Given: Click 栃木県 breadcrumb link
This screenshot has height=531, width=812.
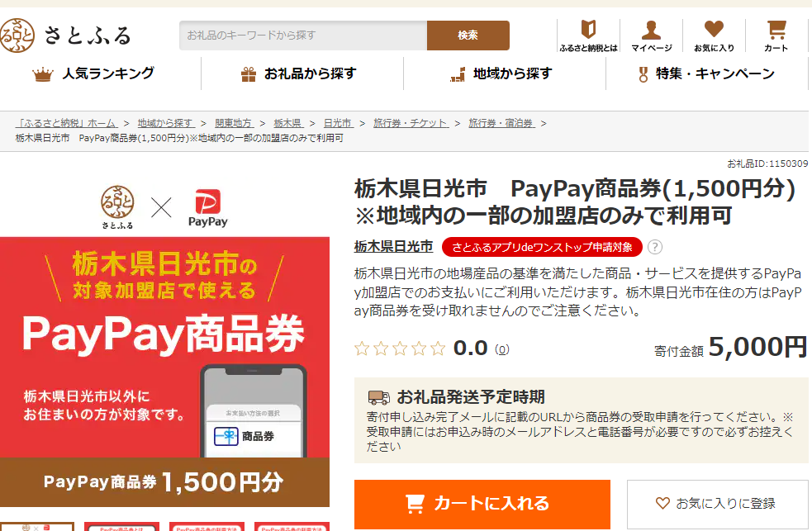Looking at the screenshot, I should coord(288,123).
